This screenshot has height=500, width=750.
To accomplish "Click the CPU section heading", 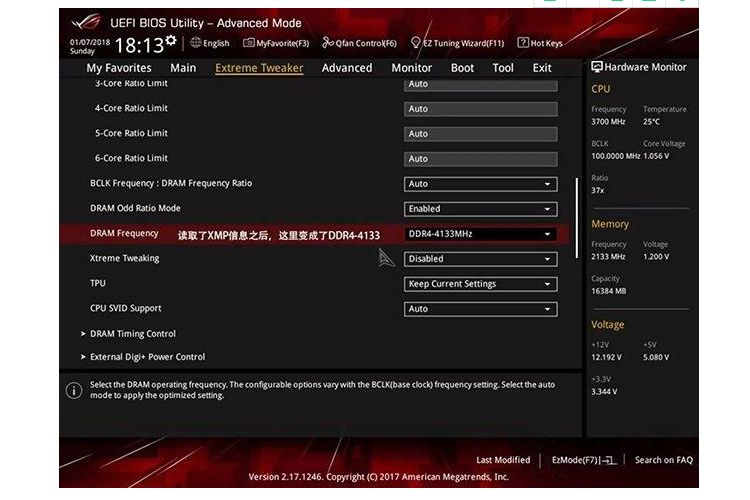I will tap(600, 89).
